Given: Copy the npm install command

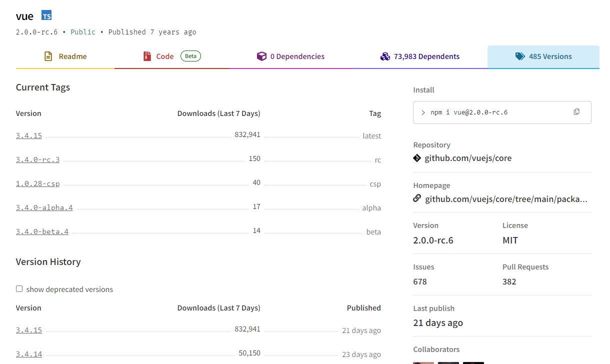Looking at the screenshot, I should pyautogui.click(x=576, y=112).
